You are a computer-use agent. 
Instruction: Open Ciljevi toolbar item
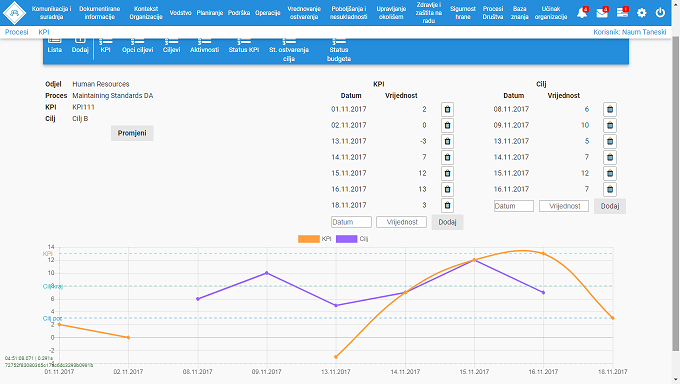tap(171, 46)
